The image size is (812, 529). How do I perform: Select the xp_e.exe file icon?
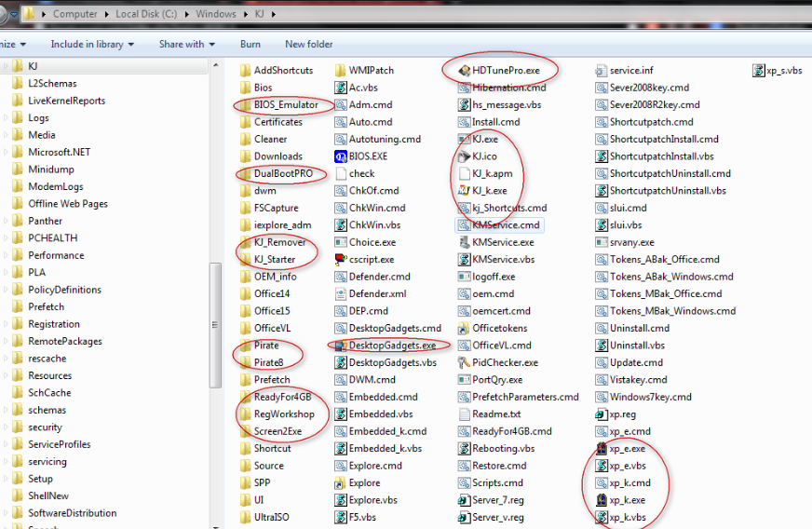click(x=602, y=449)
